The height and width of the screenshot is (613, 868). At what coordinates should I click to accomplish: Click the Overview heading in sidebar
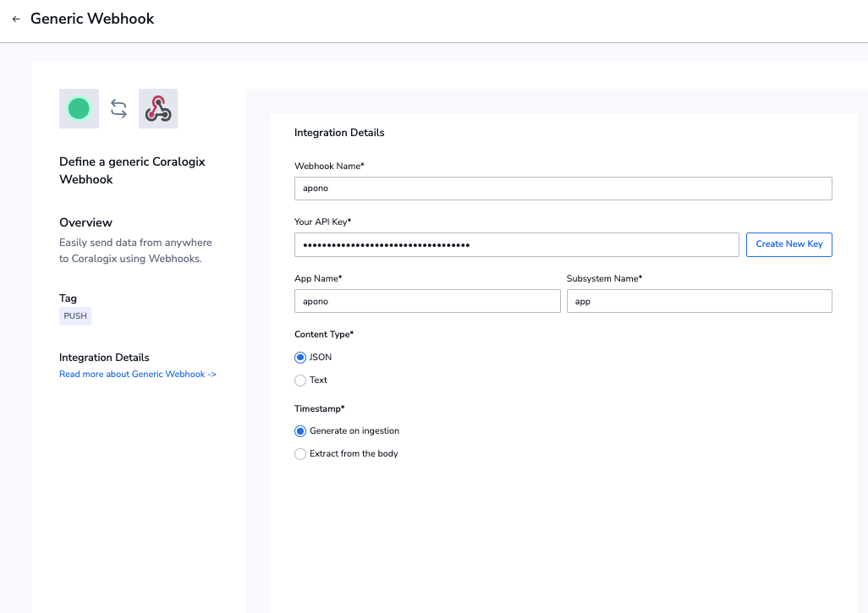[85, 222]
